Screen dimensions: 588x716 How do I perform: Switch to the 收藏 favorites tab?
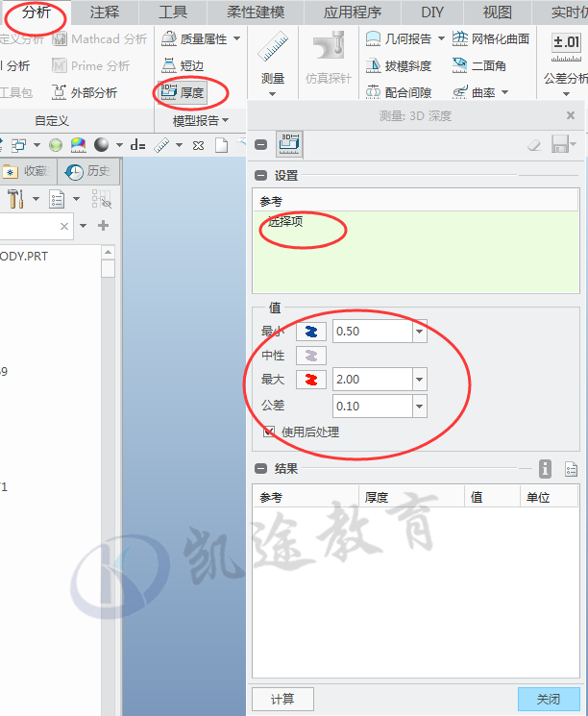(28, 171)
